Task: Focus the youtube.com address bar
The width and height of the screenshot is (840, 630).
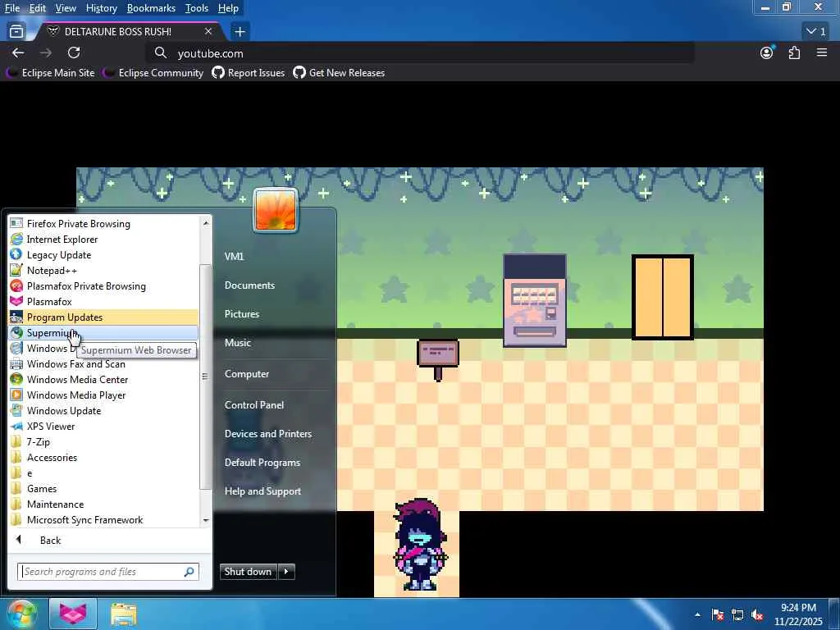Action: pos(420,53)
